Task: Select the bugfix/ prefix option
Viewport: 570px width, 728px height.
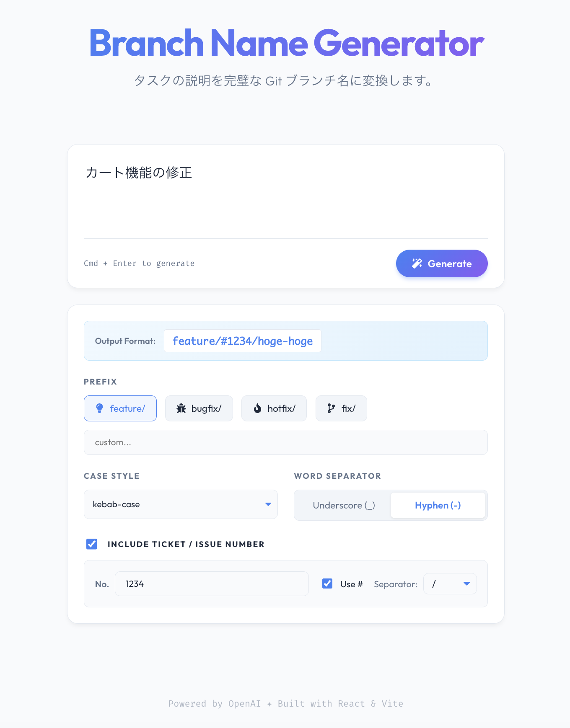Action: click(x=199, y=408)
